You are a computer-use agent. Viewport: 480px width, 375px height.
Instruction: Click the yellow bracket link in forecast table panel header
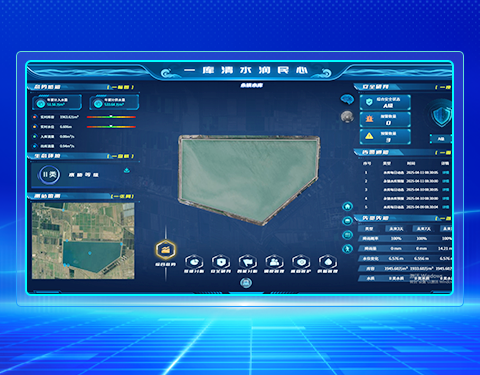pyautogui.click(x=443, y=218)
